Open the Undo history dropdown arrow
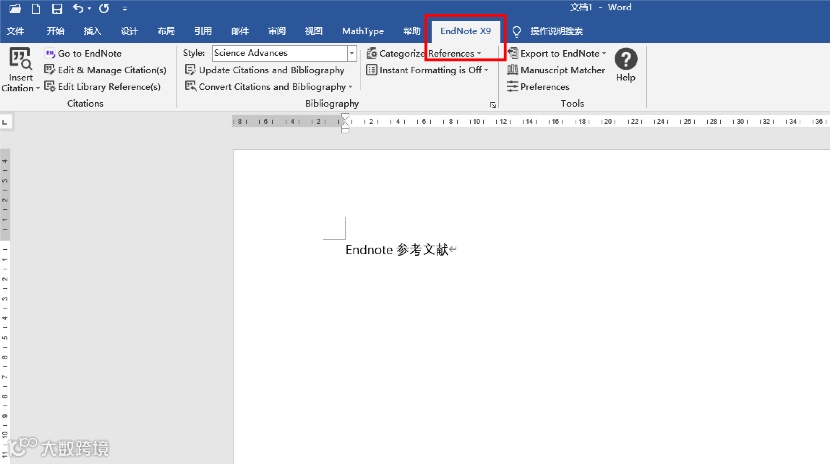This screenshot has height=464, width=830. coord(89,8)
